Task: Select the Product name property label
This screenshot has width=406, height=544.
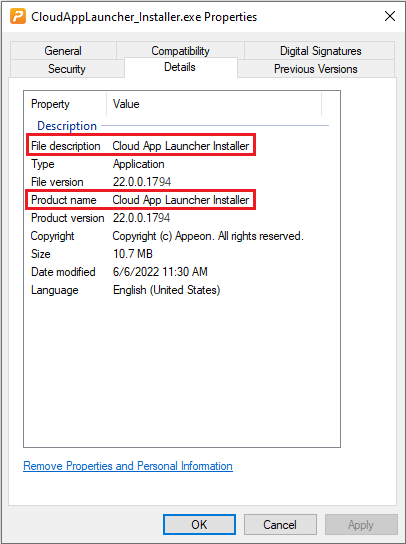Action: pos(64,200)
